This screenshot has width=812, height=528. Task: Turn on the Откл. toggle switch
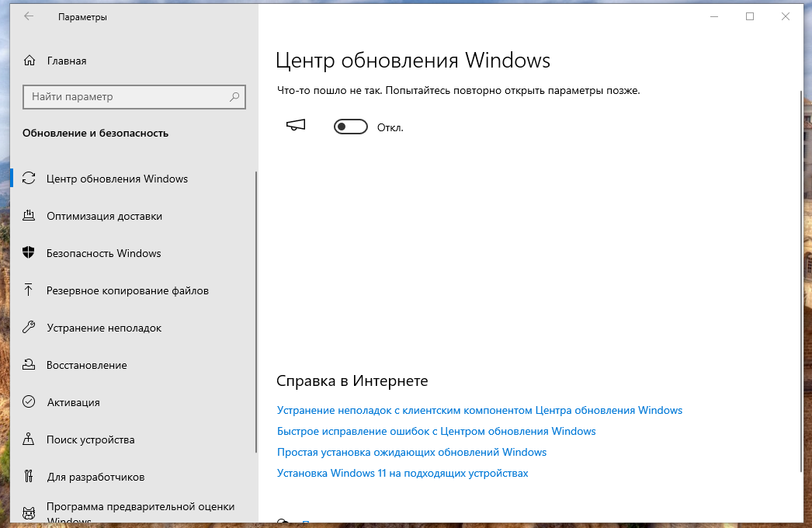pyautogui.click(x=351, y=127)
